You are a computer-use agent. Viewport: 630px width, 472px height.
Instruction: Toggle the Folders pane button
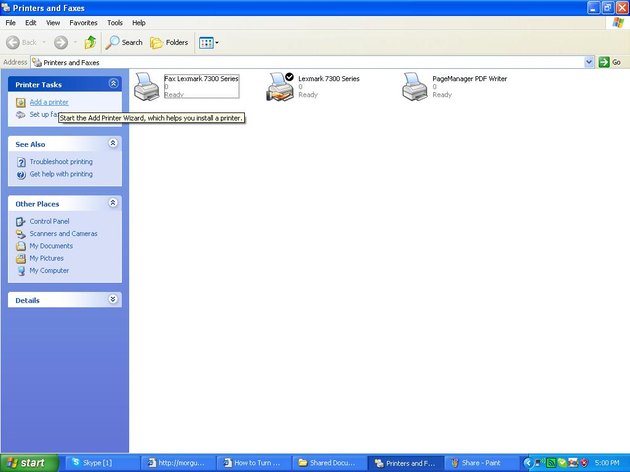pos(169,42)
